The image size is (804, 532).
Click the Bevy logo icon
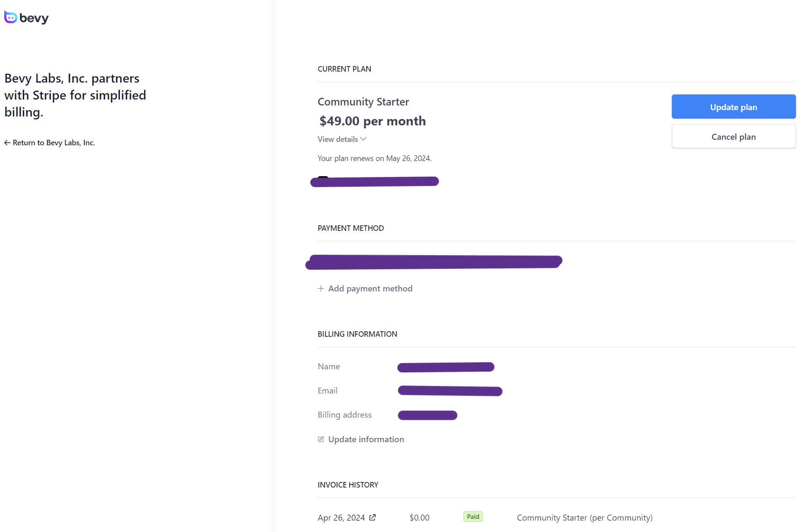(11, 17)
